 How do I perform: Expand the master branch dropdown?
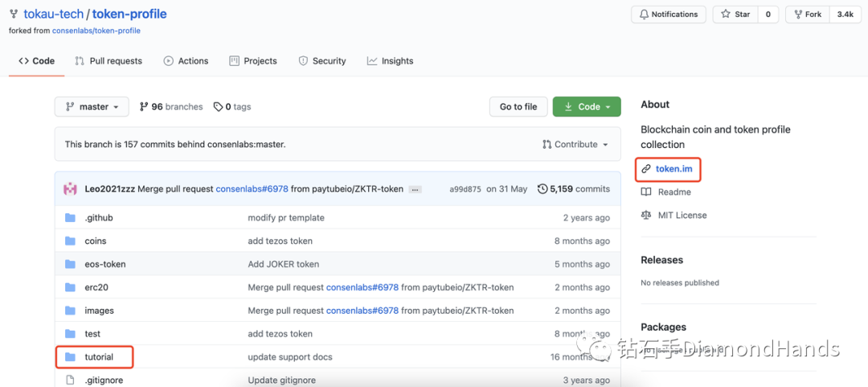coord(92,107)
